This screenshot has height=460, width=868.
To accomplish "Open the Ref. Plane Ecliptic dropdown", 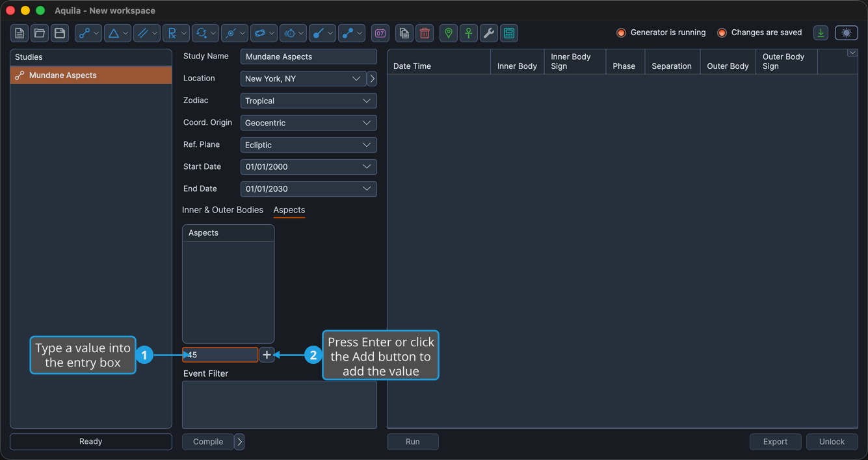I will pyautogui.click(x=308, y=145).
